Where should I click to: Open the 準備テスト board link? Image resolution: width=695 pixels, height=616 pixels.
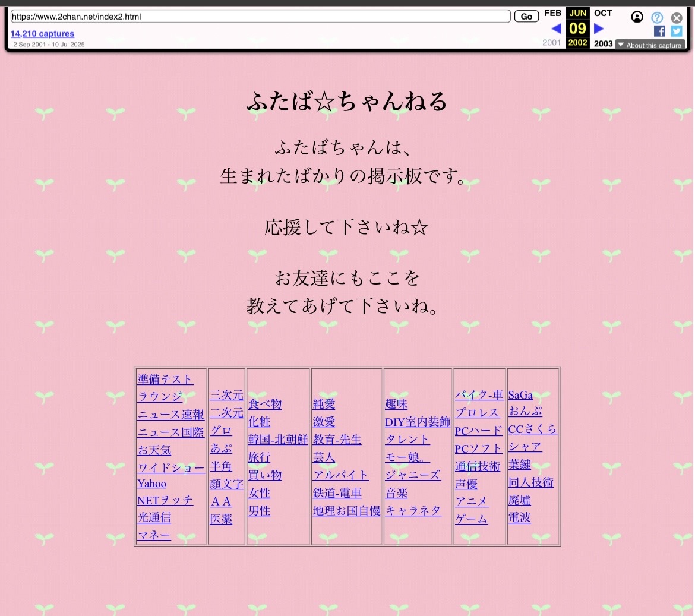[x=165, y=380]
